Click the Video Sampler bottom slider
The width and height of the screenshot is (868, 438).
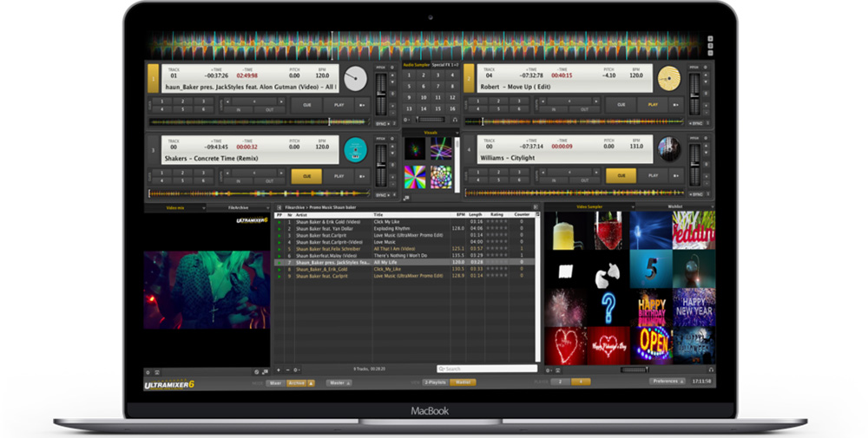tap(634, 370)
